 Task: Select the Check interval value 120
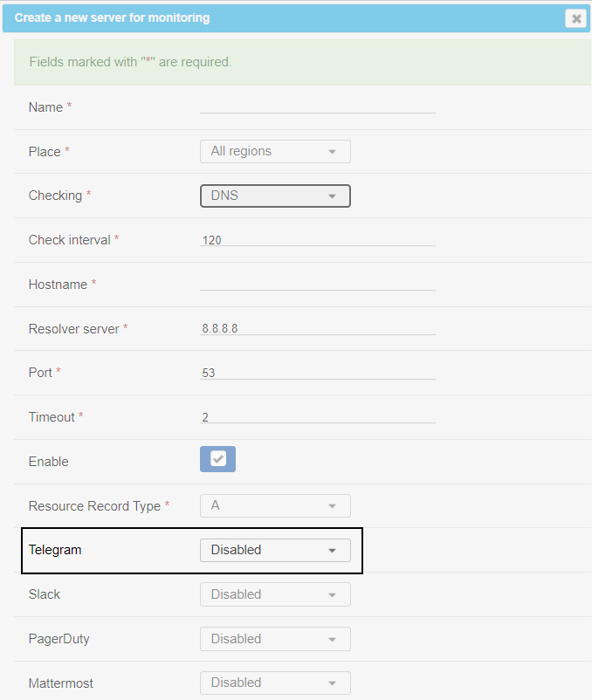pos(318,239)
